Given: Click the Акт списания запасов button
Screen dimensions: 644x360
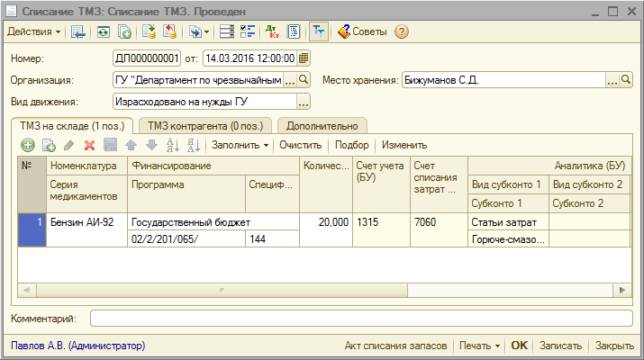Looking at the screenshot, I should pyautogui.click(x=395, y=346).
